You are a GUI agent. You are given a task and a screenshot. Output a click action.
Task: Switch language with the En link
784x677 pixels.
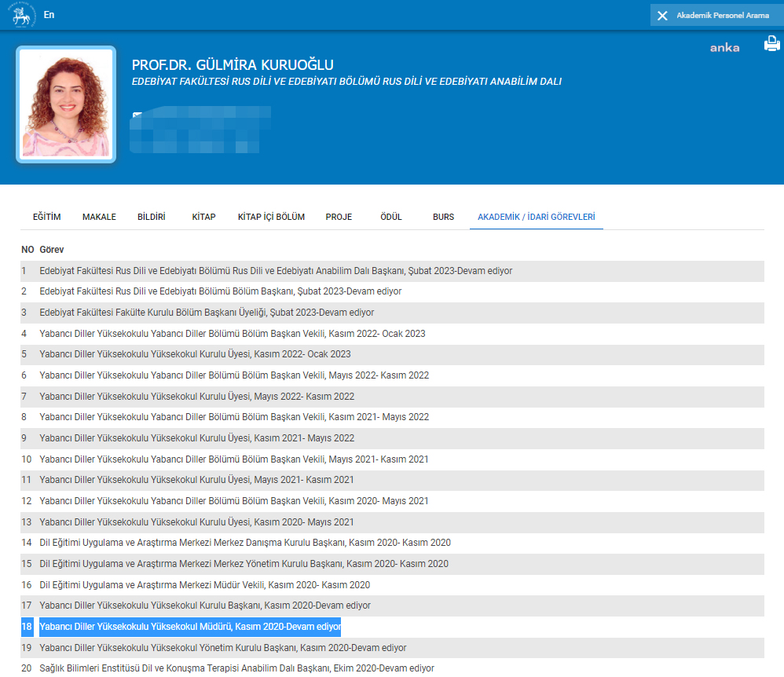pyautogui.click(x=49, y=15)
